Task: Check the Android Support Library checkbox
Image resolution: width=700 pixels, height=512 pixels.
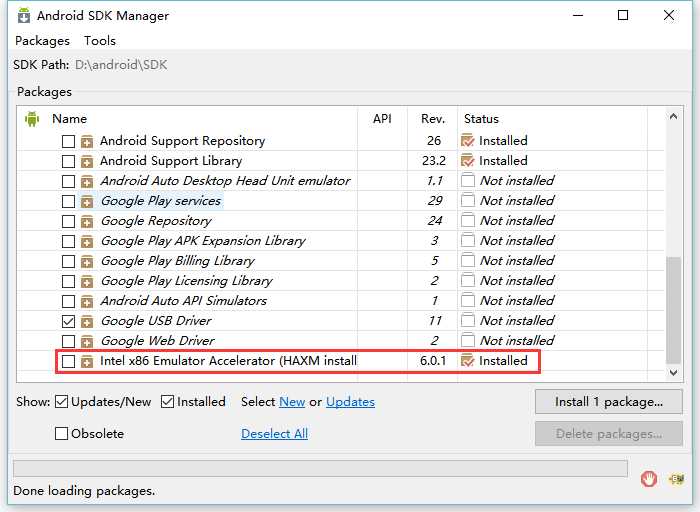Action: coord(68,161)
